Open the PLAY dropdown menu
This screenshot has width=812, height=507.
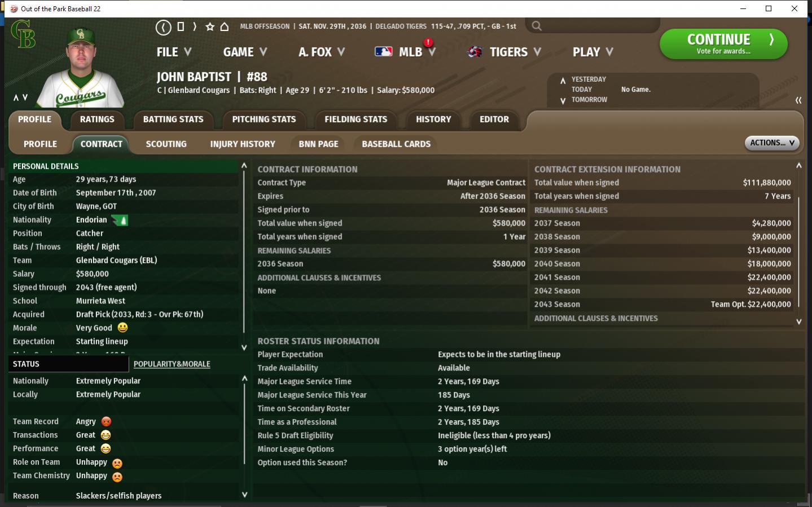click(592, 52)
